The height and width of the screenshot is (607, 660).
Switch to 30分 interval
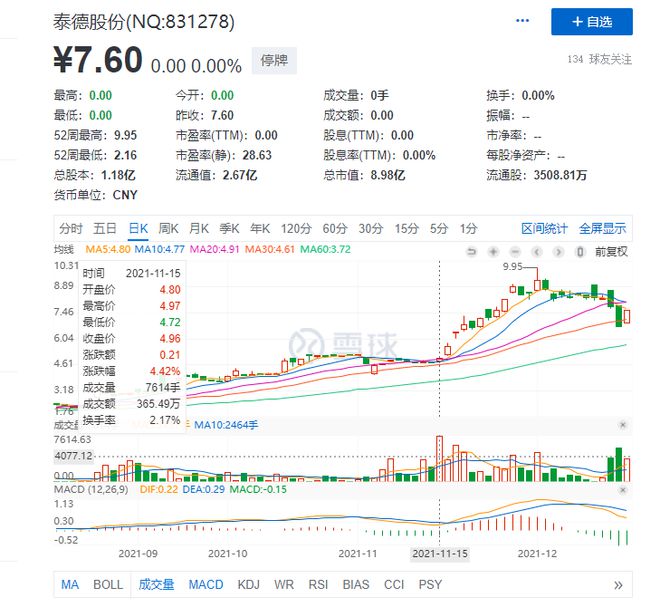371,229
